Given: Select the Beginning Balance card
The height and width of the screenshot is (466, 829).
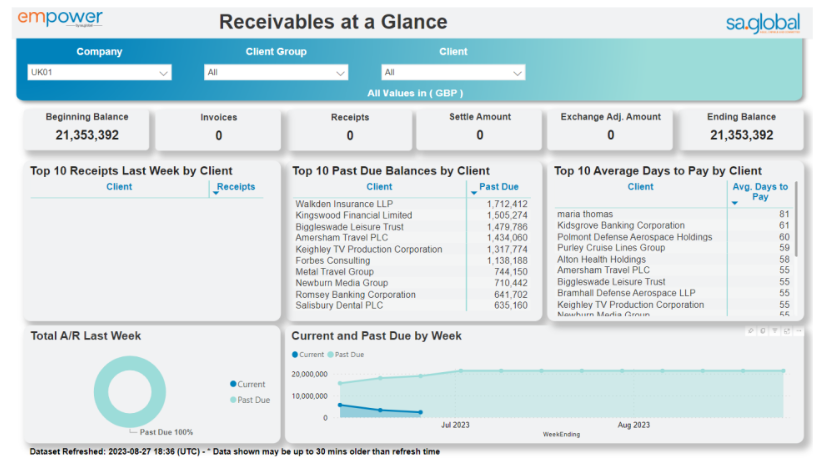Looking at the screenshot, I should point(87,129).
